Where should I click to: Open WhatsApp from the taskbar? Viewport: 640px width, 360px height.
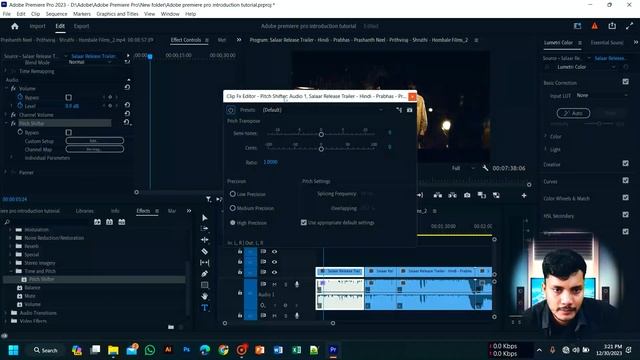150,350
